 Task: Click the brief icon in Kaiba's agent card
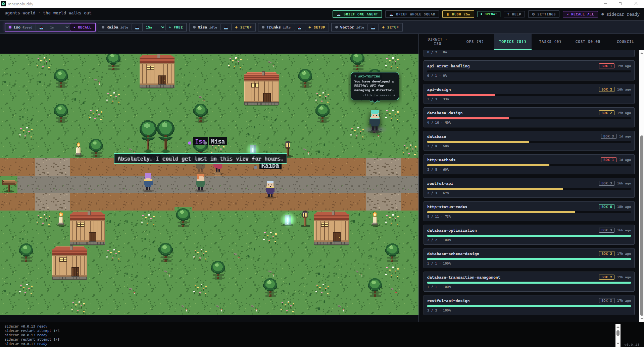point(137,27)
